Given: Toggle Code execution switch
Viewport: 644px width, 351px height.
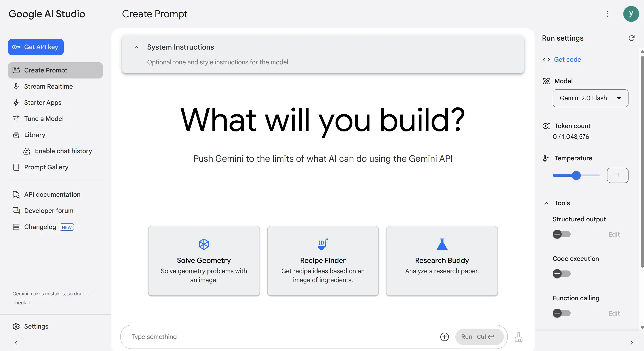Looking at the screenshot, I should [x=561, y=274].
